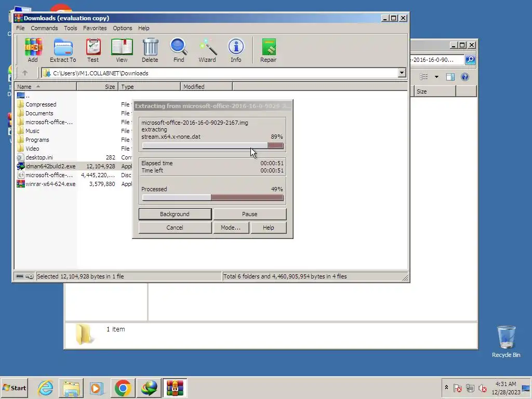Open the Recycle Bin desktop icon
This screenshot has width=532, height=399.
(x=506, y=341)
